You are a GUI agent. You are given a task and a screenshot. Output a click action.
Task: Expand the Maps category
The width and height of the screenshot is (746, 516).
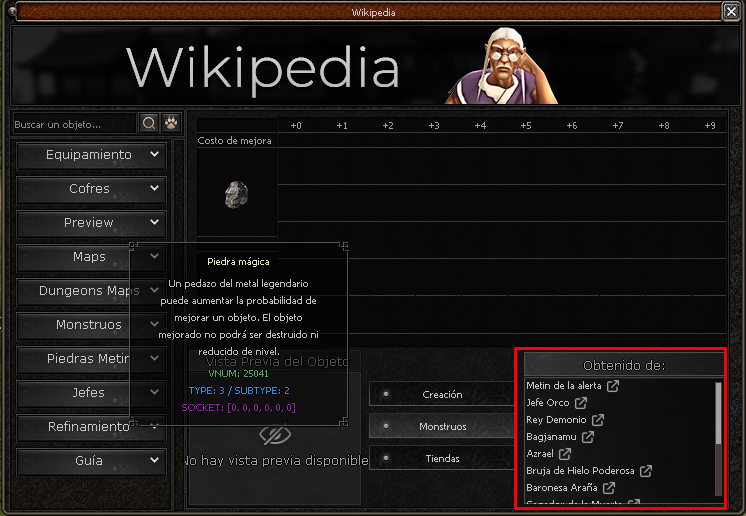click(91, 257)
